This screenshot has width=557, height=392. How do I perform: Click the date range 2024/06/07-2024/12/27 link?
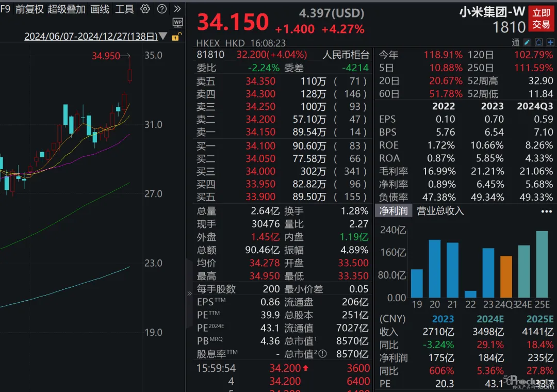(x=91, y=36)
